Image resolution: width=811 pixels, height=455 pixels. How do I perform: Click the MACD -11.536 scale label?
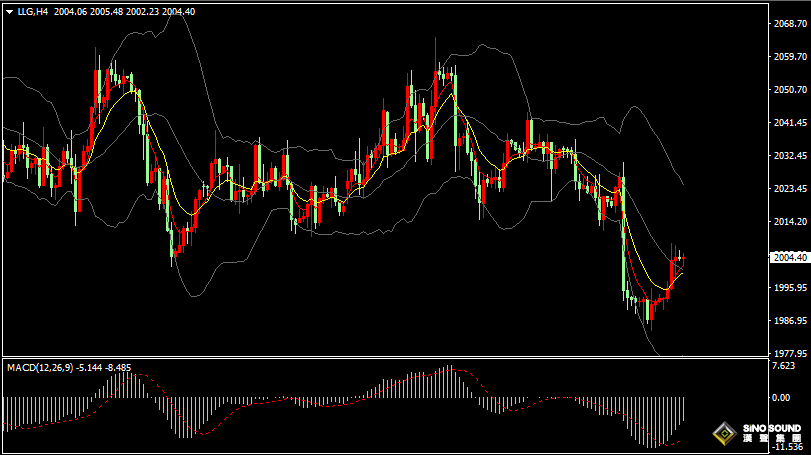click(787, 448)
